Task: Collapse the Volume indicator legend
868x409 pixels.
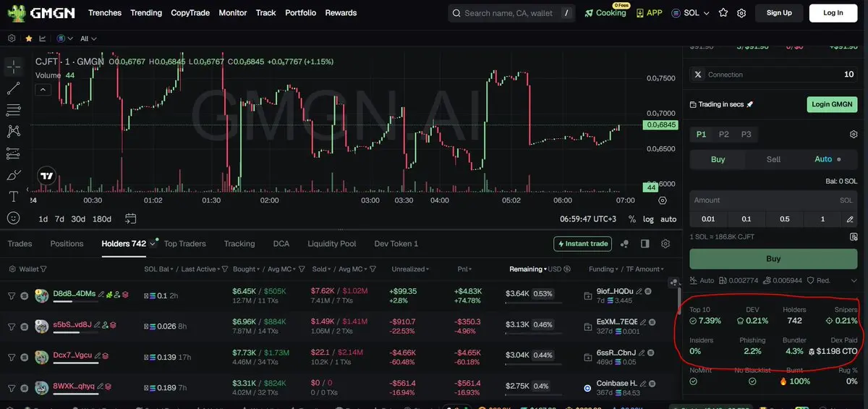Action: click(43, 90)
